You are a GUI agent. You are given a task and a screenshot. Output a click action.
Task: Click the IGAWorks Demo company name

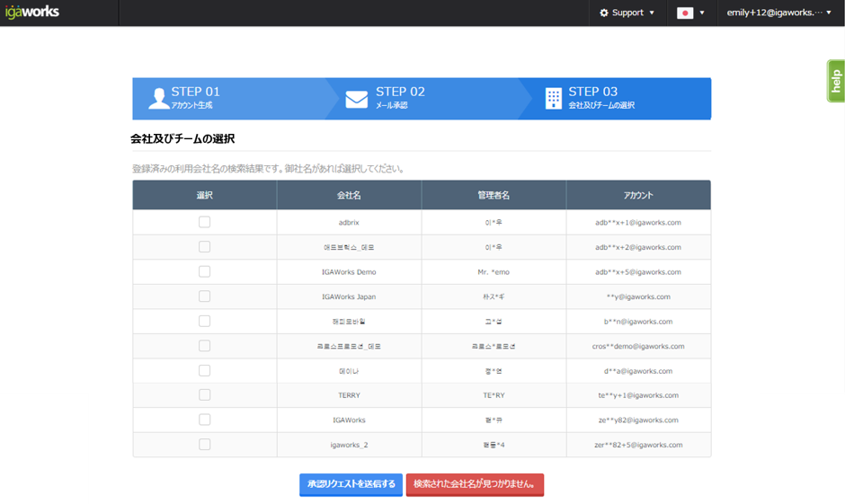[349, 272]
